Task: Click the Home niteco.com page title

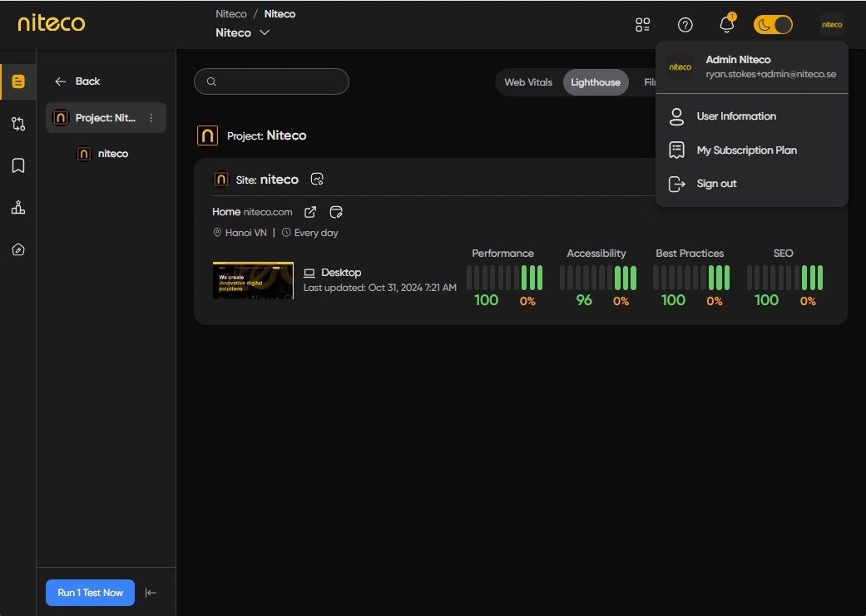Action: point(252,212)
